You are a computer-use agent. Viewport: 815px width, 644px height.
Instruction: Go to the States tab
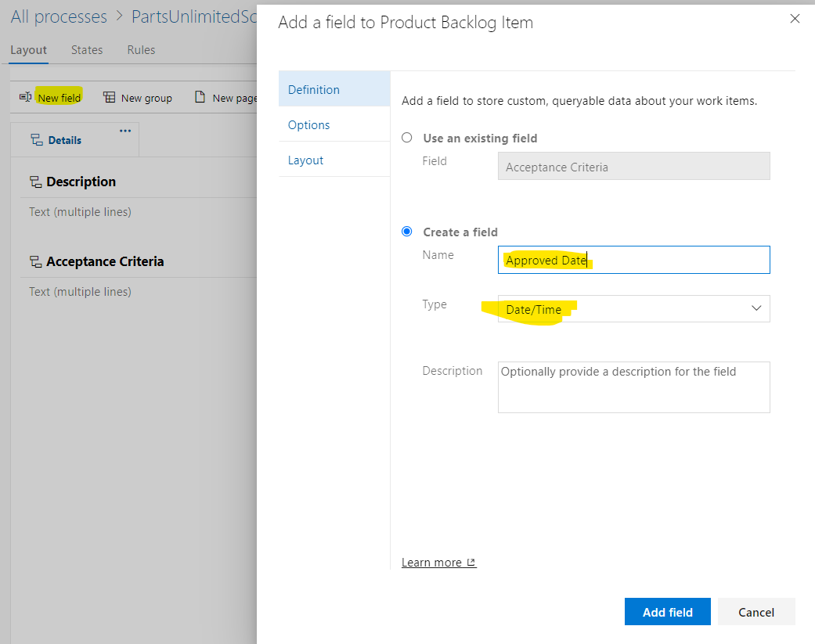pyautogui.click(x=87, y=49)
